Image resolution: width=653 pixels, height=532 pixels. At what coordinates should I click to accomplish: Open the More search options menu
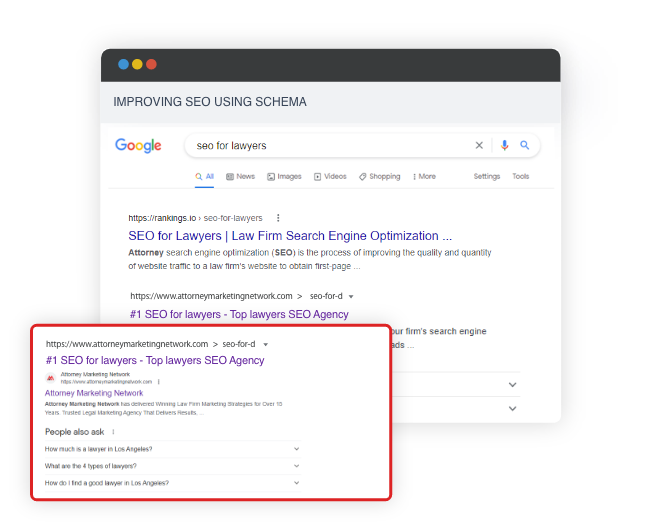coord(424,177)
